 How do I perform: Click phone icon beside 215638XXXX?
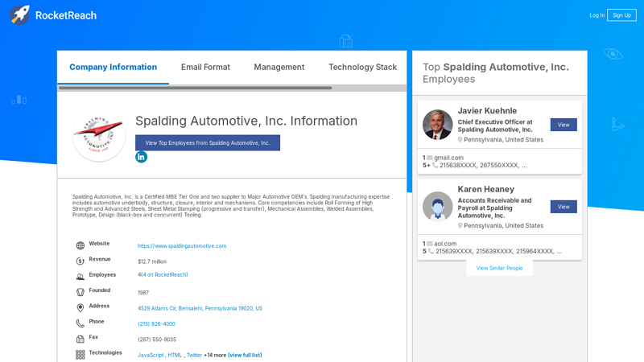click(x=435, y=166)
